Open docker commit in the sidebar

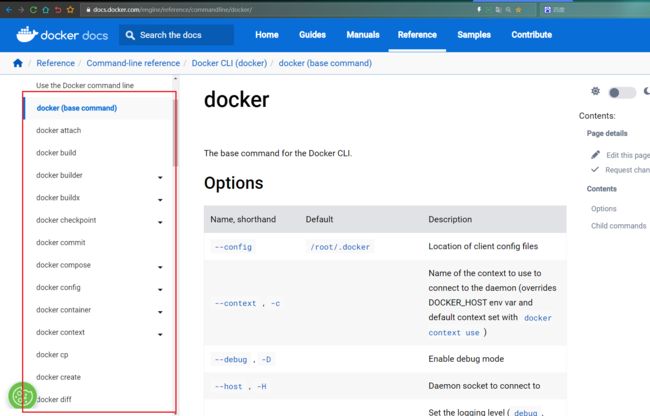coord(61,242)
